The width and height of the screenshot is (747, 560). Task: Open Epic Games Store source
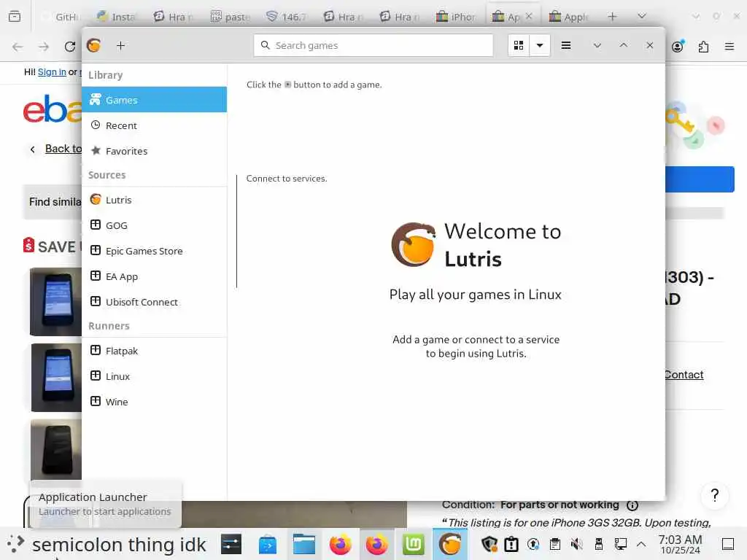click(155, 251)
